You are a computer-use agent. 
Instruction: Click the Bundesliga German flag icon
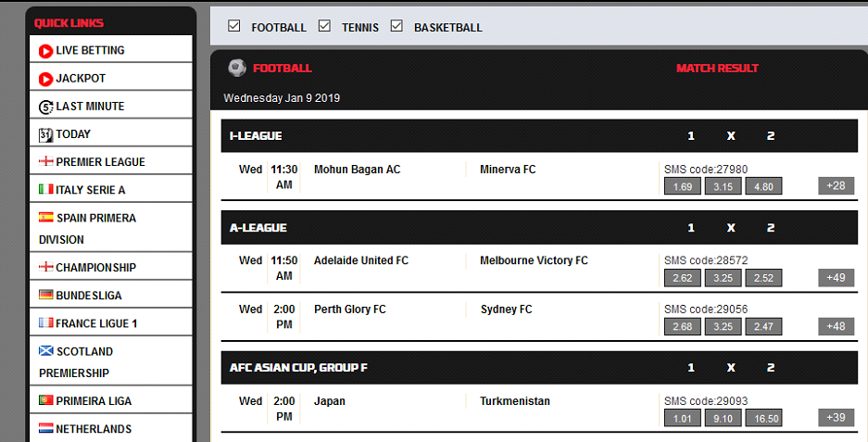click(46, 295)
